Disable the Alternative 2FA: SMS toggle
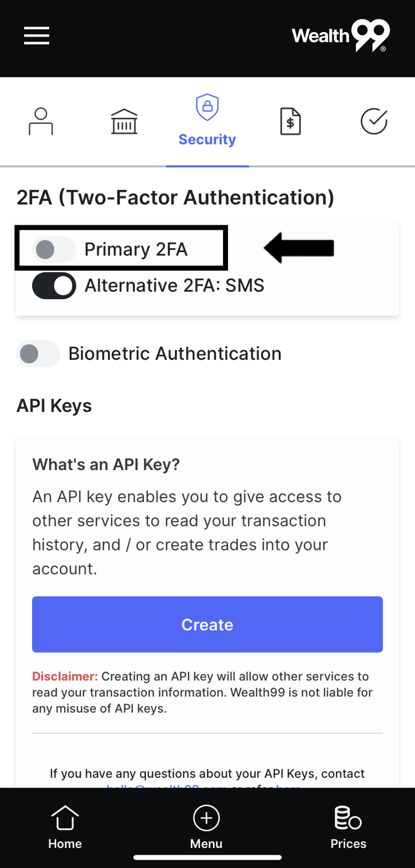415x868 pixels. click(x=54, y=286)
